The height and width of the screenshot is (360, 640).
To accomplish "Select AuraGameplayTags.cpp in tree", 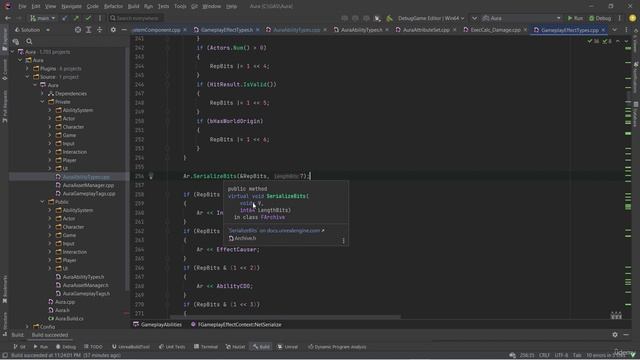I will pyautogui.click(x=89, y=193).
